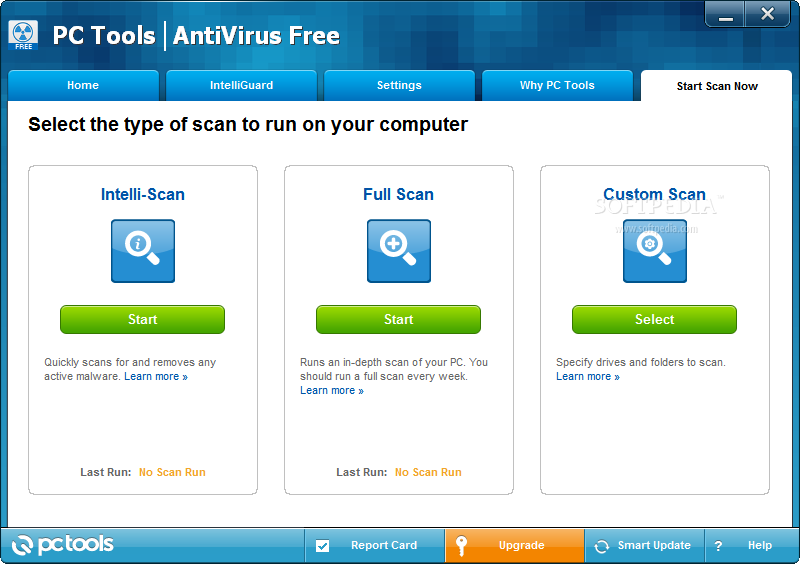
Task: Click the Full Scan magnifier icon
Action: point(398,251)
